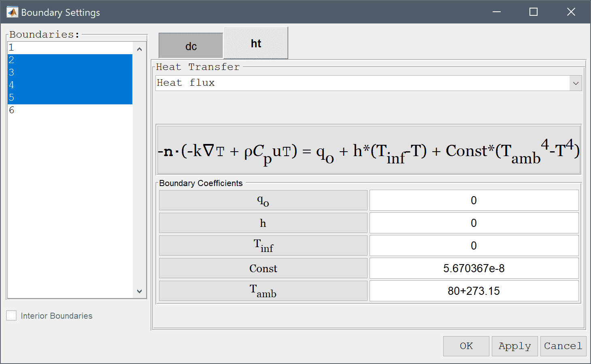Select the ht tab
Screen dimensions: 591x364
[256, 43]
